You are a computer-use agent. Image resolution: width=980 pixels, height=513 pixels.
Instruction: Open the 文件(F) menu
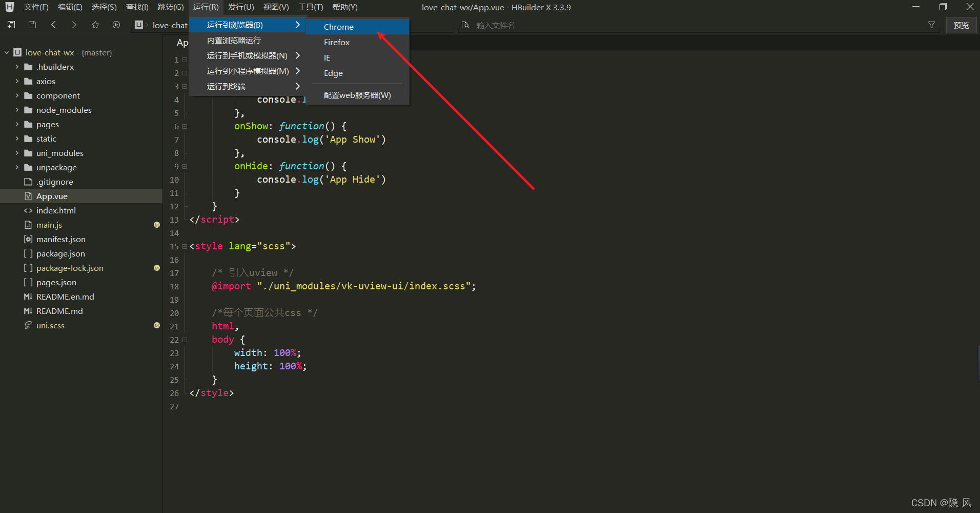pyautogui.click(x=36, y=7)
